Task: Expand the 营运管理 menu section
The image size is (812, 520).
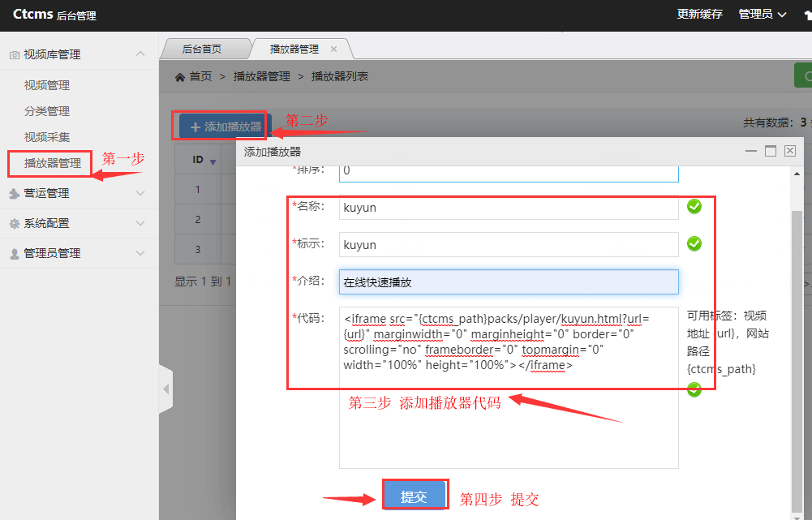Action: click(140, 193)
